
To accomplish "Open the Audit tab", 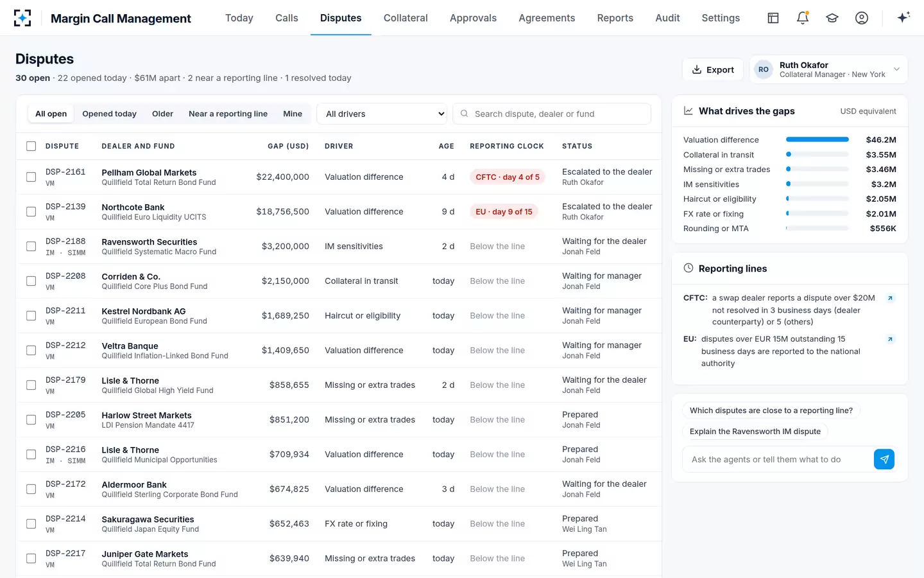I will pos(667,18).
